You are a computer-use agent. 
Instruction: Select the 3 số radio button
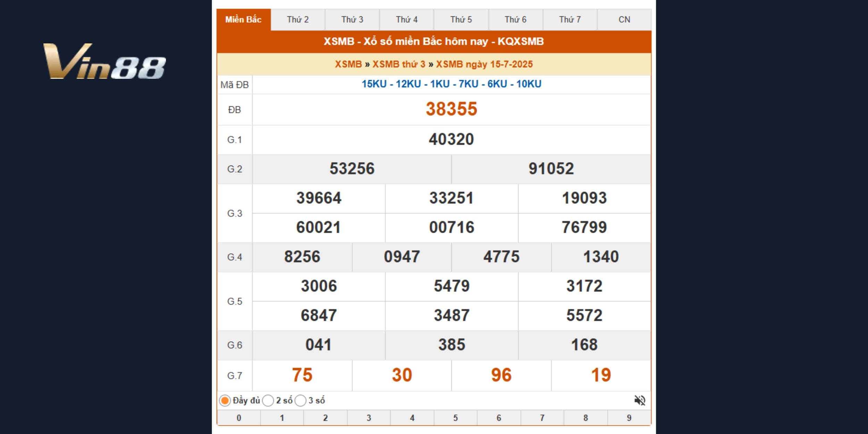tap(300, 401)
